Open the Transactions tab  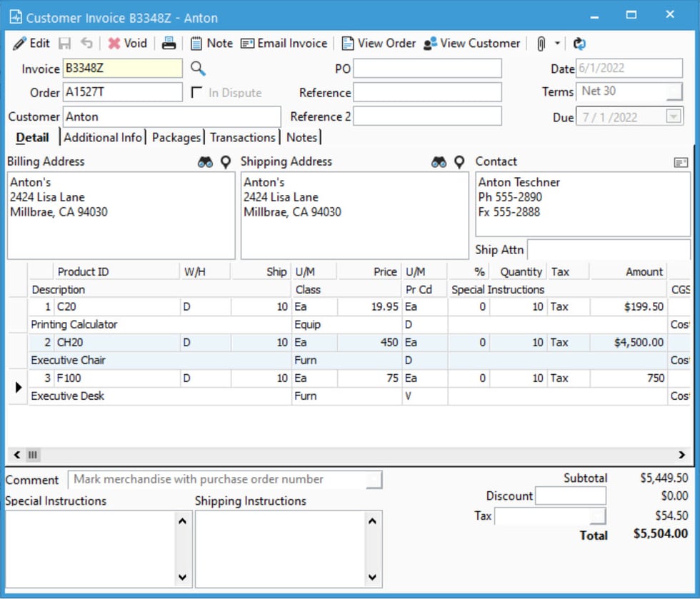[x=242, y=138]
